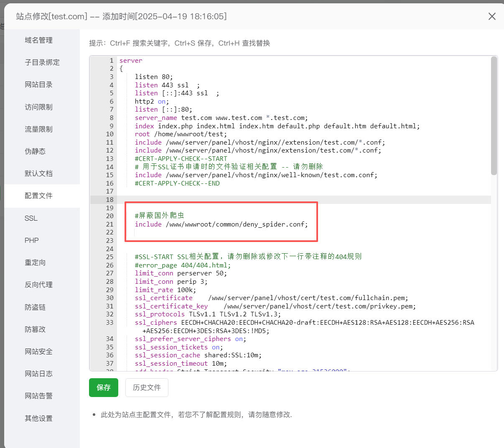Close the site modification dialog
Screen dimensions: 504x448
(x=492, y=16)
